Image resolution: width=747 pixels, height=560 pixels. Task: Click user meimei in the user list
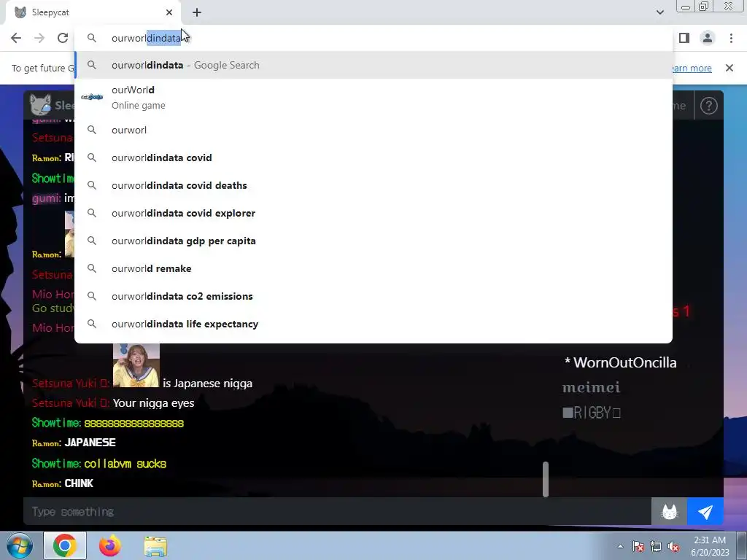click(591, 387)
